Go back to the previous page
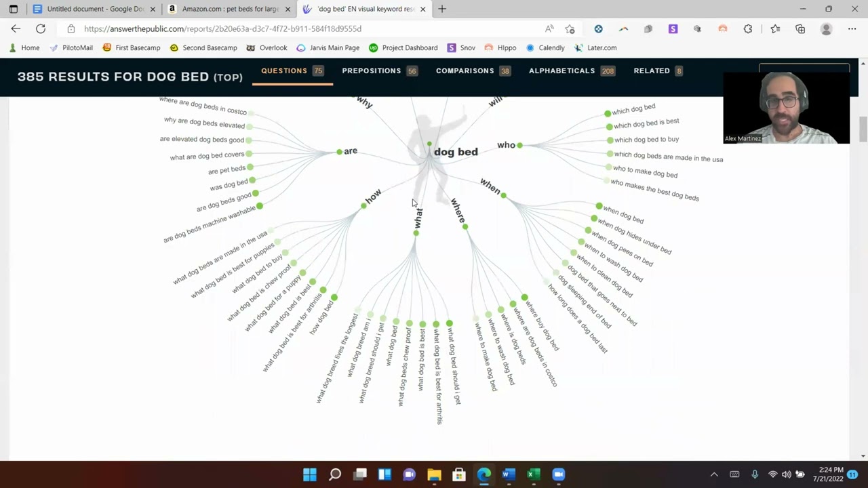Screen dimensions: 868x488 [16, 28]
